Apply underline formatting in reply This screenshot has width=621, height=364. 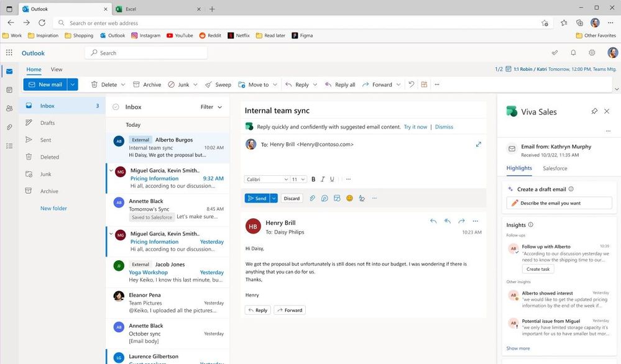coord(332,180)
